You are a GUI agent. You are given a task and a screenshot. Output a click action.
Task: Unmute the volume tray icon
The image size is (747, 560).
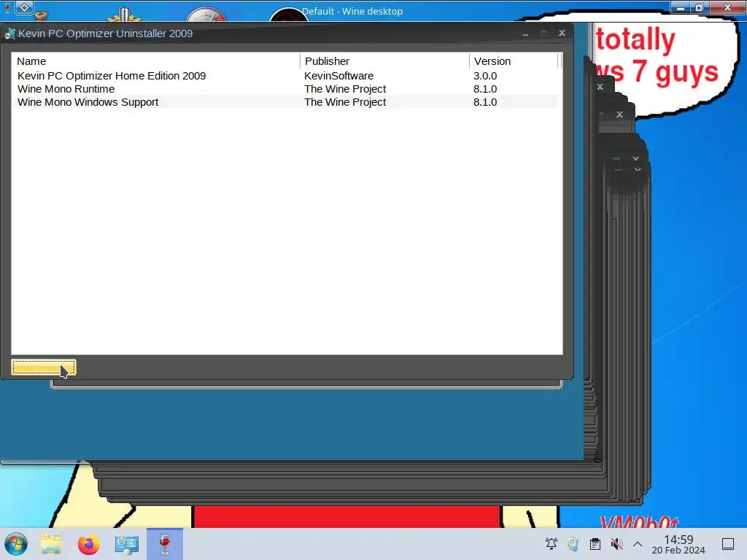(616, 544)
